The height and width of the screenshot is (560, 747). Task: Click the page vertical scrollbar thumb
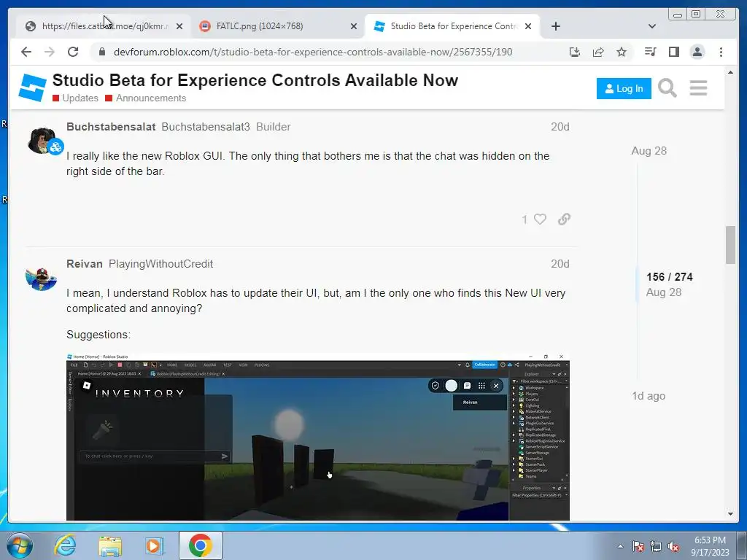pos(730,245)
